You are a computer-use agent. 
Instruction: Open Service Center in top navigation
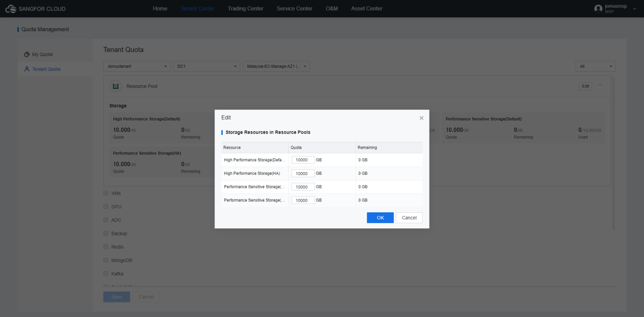pos(295,9)
